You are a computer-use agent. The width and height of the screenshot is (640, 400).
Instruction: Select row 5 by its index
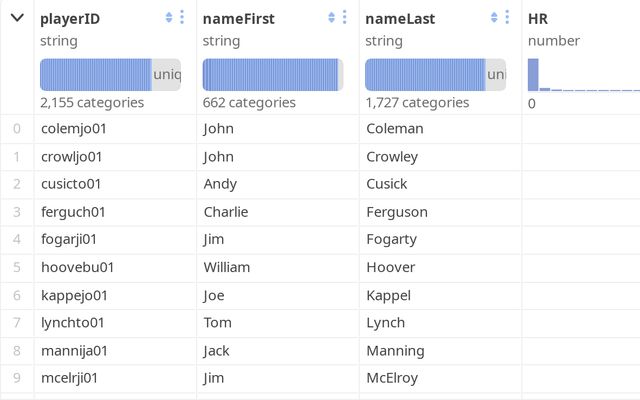tap(17, 267)
